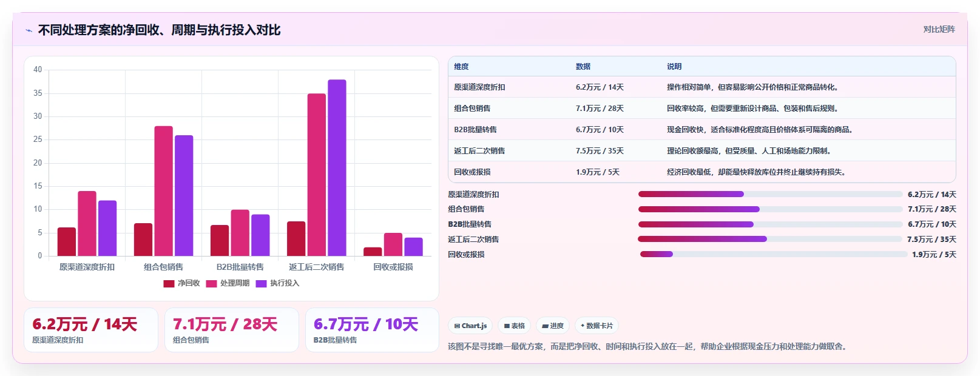Click the 表格 tag
980x376 pixels.
[x=514, y=326]
